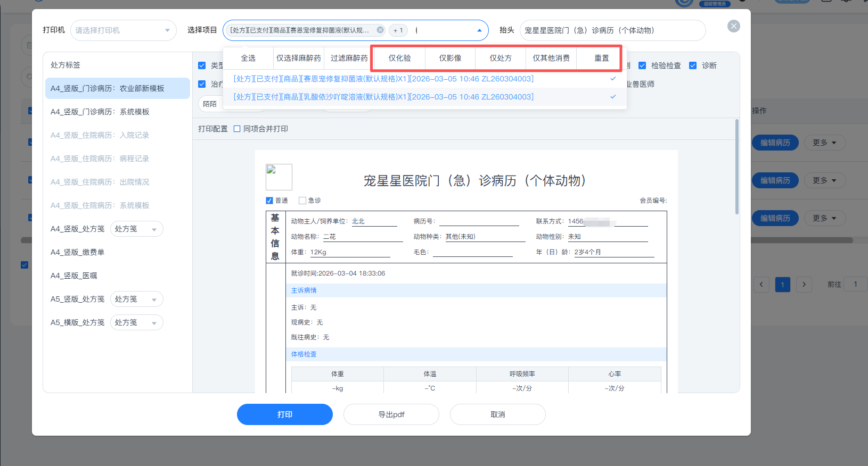Image resolution: width=868 pixels, height=466 pixels.
Task: Click the 抬头 title input field
Action: point(612,30)
